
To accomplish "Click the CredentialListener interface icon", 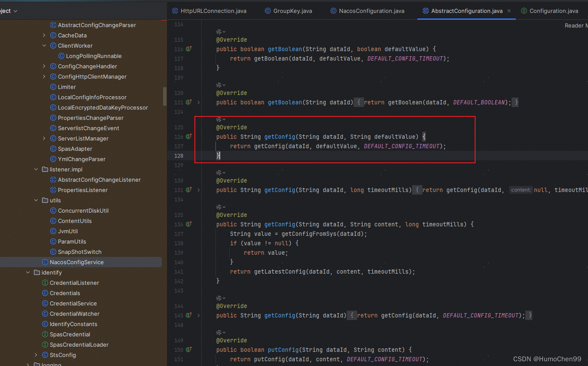I will point(45,283).
